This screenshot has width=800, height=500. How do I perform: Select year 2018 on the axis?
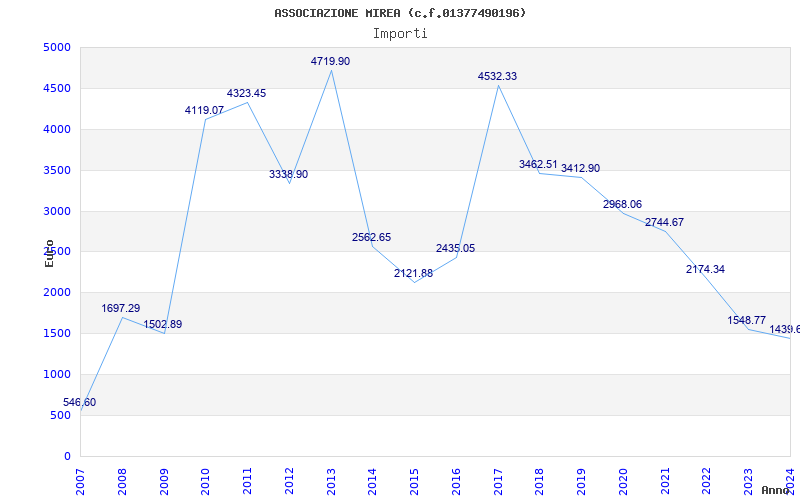(x=540, y=482)
